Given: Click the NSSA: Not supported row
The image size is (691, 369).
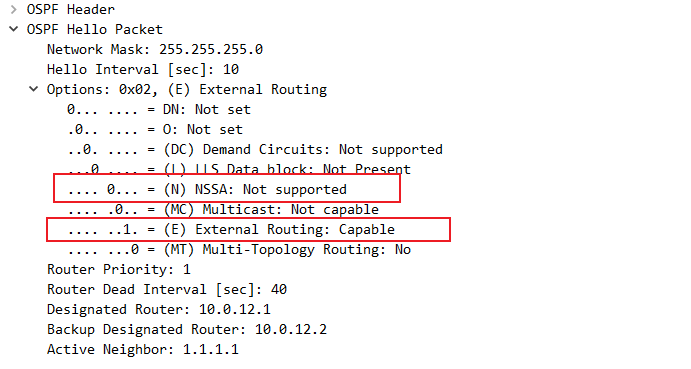Looking at the screenshot, I should (x=207, y=190).
